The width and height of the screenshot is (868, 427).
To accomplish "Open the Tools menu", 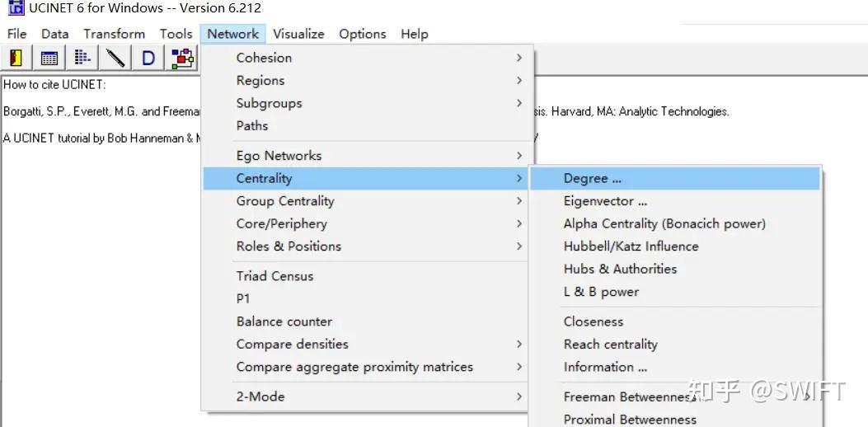I will pyautogui.click(x=176, y=34).
